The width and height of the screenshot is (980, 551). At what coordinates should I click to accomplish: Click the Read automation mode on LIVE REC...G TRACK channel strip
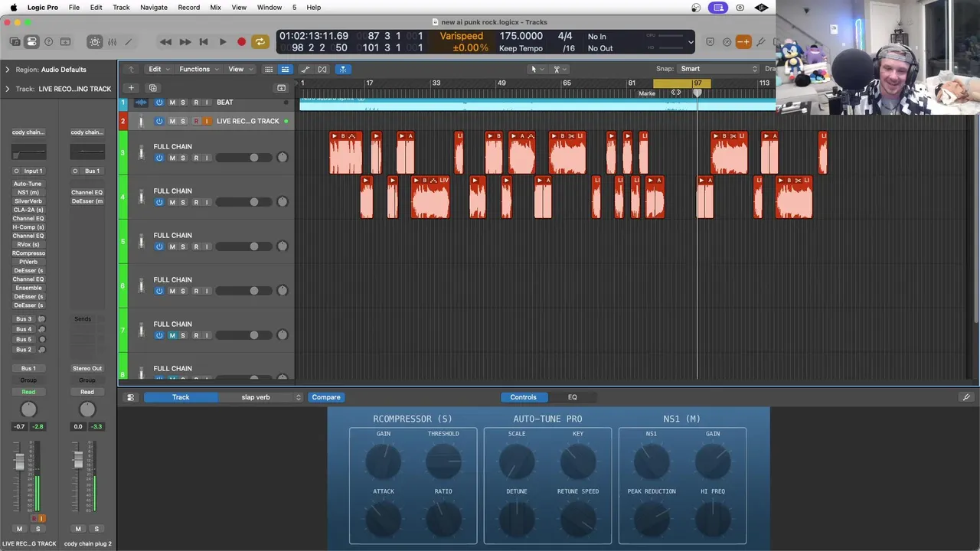pyautogui.click(x=28, y=392)
